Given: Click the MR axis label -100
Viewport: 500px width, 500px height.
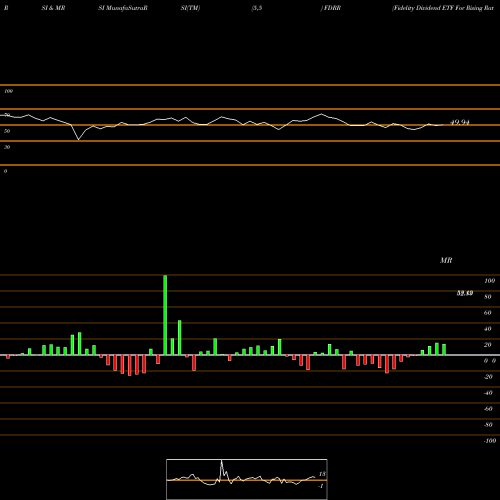Looking at the screenshot, I should pos(490,441).
